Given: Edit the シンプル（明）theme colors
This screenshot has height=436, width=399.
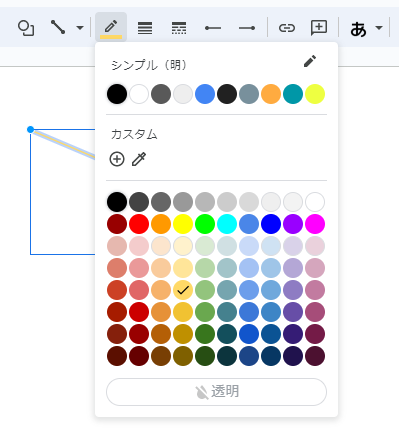Looking at the screenshot, I should click(x=310, y=61).
